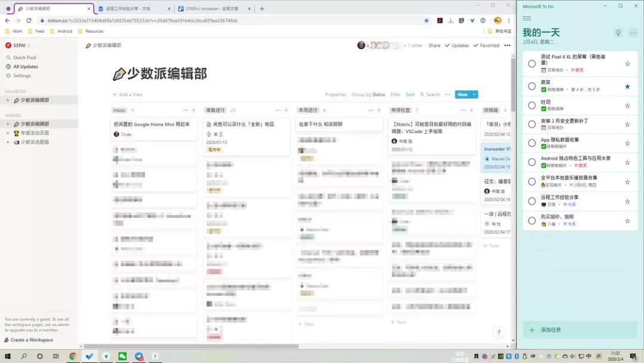
Task: Open SSPAI workspace switcher
Action: [18, 45]
